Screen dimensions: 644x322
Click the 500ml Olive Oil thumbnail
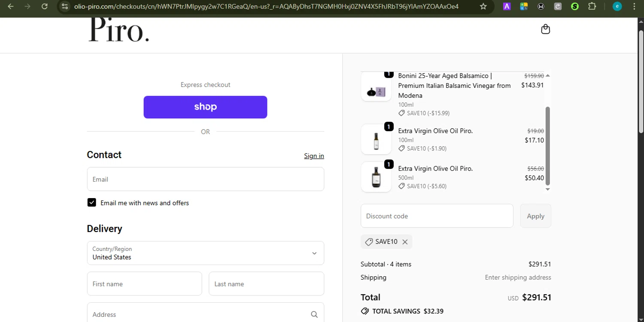pyautogui.click(x=376, y=177)
